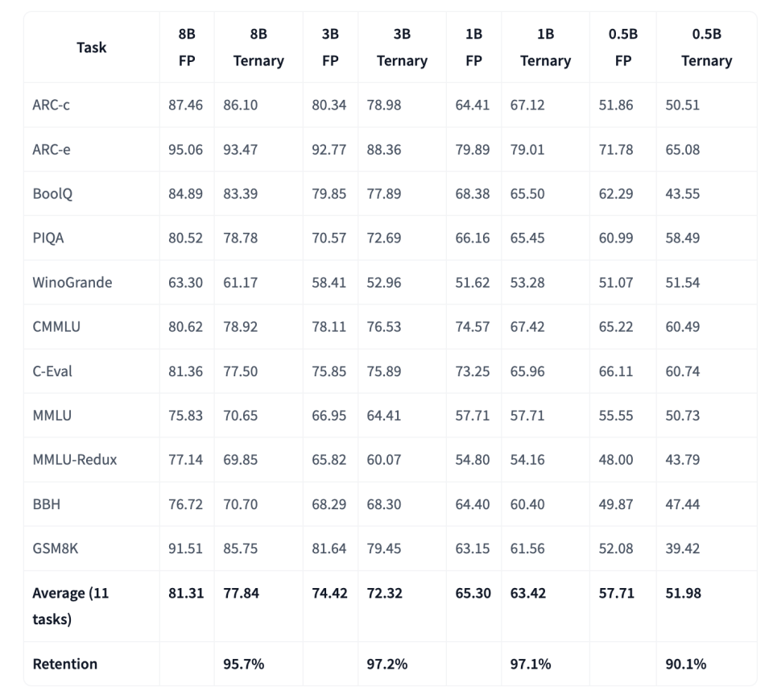773x700 pixels.
Task: Select the 0.5B Ternary column header
Action: pos(706,48)
